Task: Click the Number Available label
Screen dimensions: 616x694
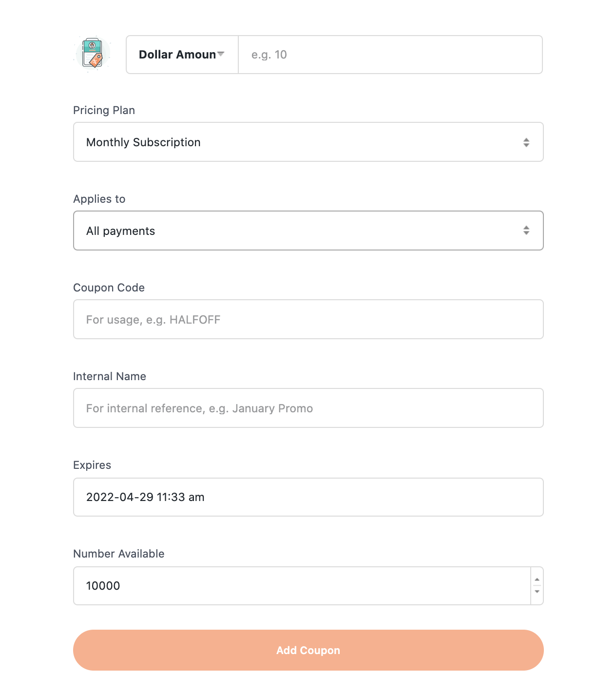Action: click(x=119, y=554)
